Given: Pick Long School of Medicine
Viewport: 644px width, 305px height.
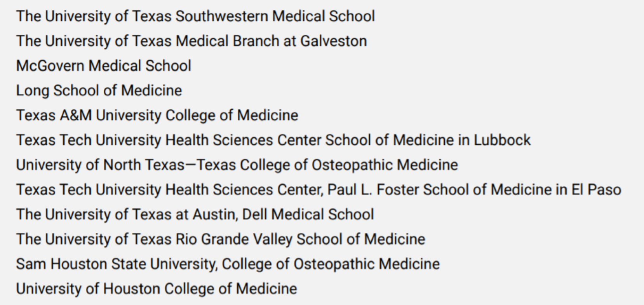Looking at the screenshot, I should [99, 91].
